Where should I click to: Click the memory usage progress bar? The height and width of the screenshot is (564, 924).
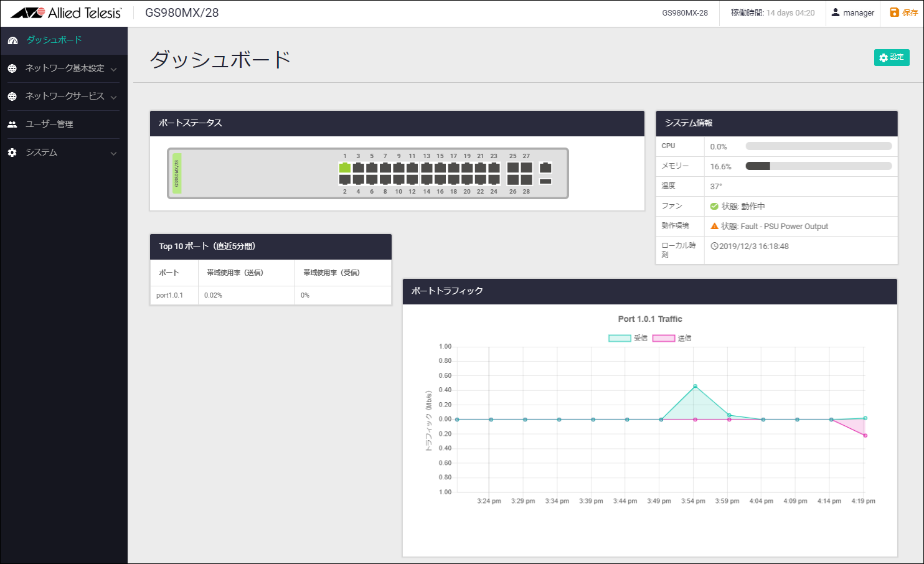click(818, 166)
